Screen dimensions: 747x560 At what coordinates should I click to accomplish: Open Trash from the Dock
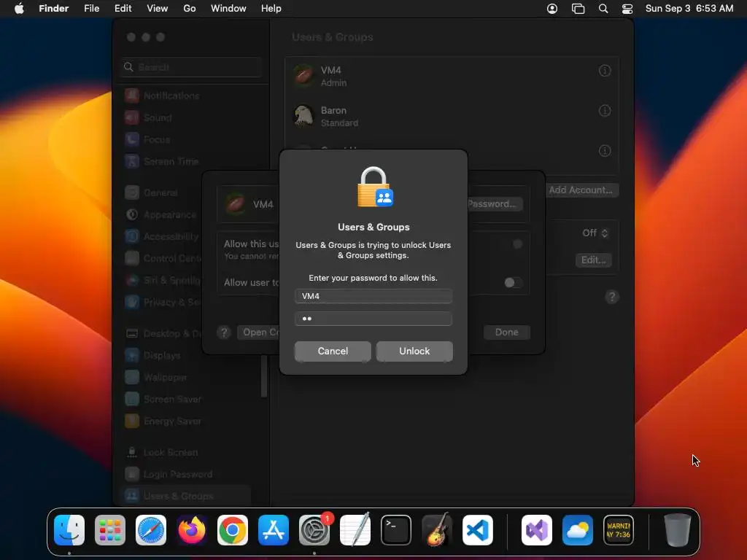678,530
